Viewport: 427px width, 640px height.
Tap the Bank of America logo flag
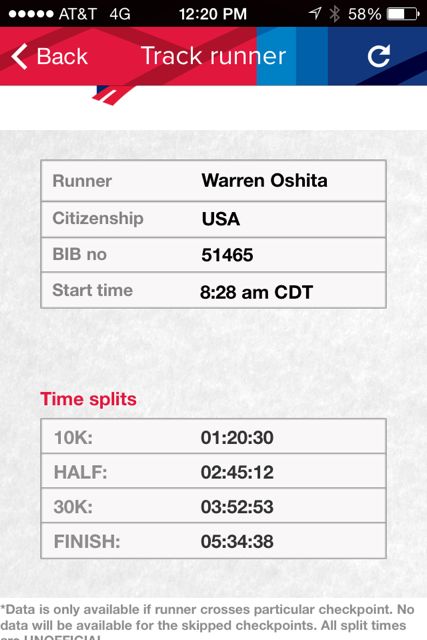[110, 95]
